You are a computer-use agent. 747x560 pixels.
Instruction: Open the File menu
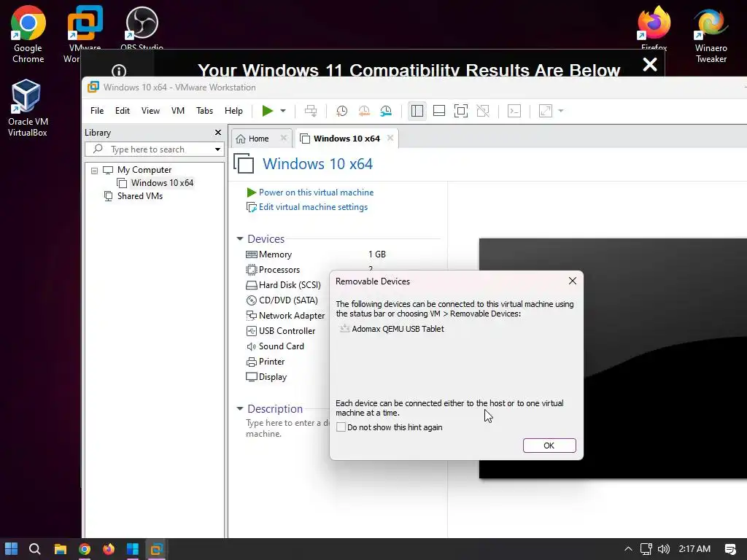97,111
